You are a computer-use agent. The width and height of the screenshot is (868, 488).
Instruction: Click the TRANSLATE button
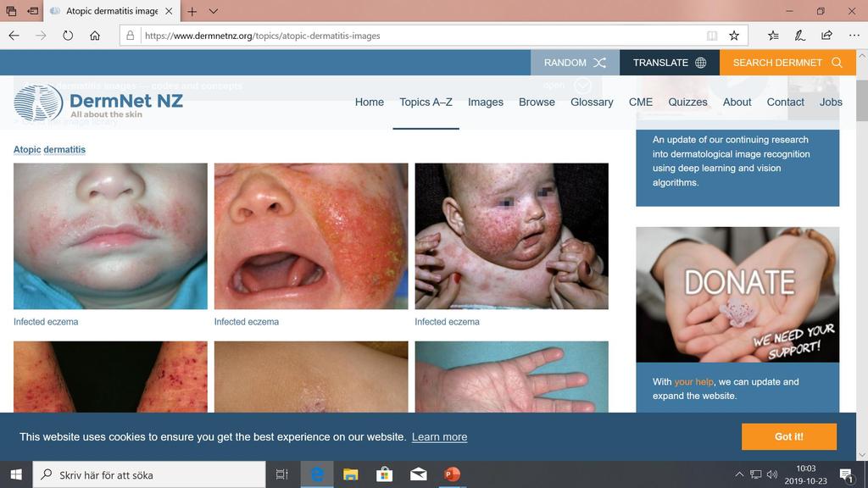pyautogui.click(x=670, y=63)
